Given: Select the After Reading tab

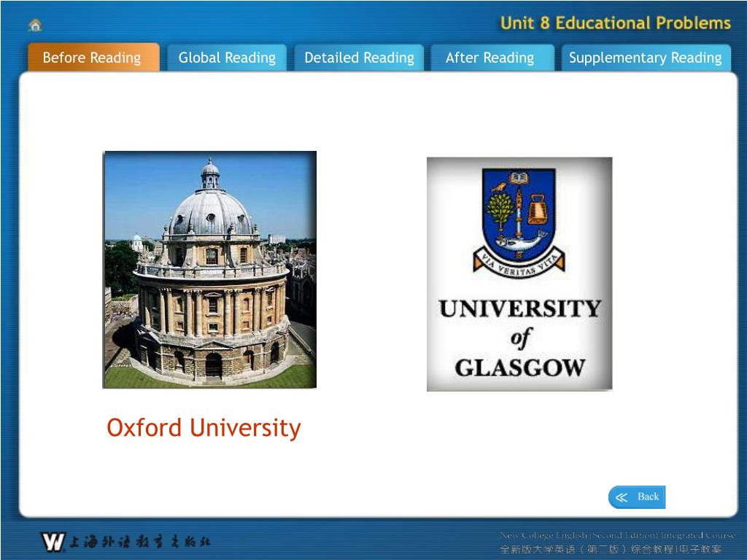Looking at the screenshot, I should click(x=492, y=58).
